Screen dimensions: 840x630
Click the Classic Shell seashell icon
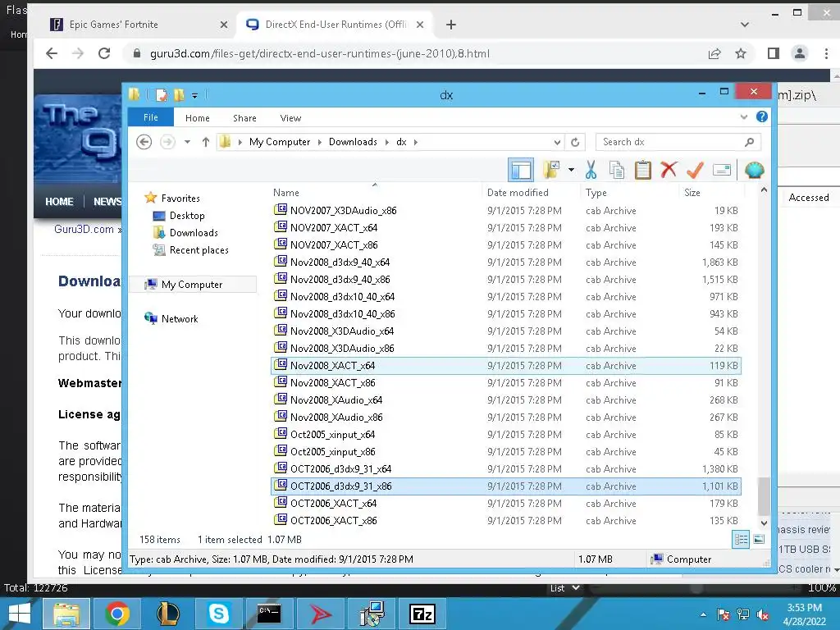[755, 171]
